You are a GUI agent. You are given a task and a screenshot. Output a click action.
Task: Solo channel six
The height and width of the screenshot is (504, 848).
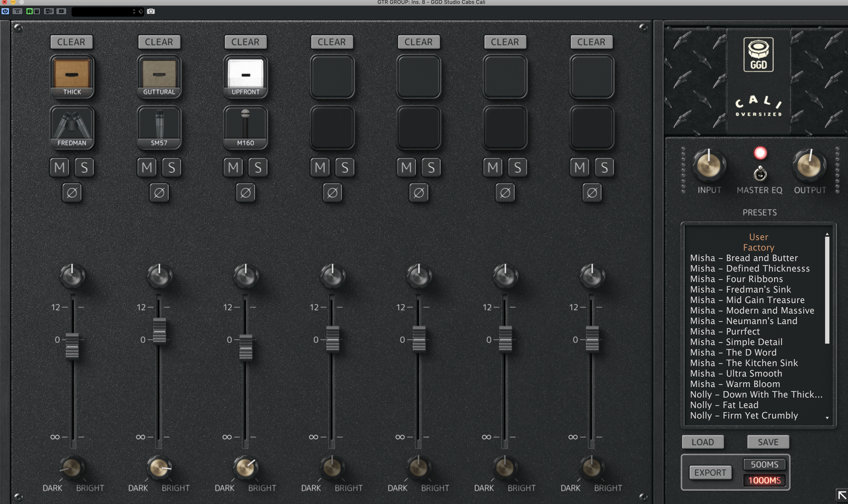pos(517,168)
